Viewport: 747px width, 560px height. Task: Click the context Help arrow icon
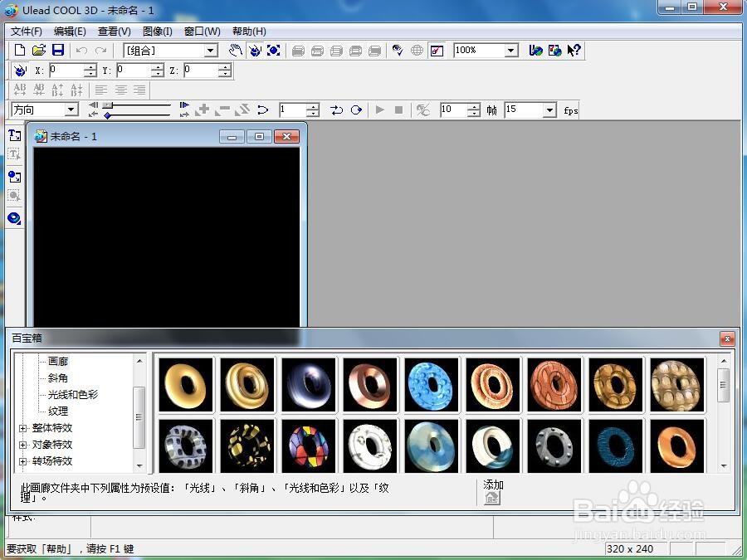point(574,51)
